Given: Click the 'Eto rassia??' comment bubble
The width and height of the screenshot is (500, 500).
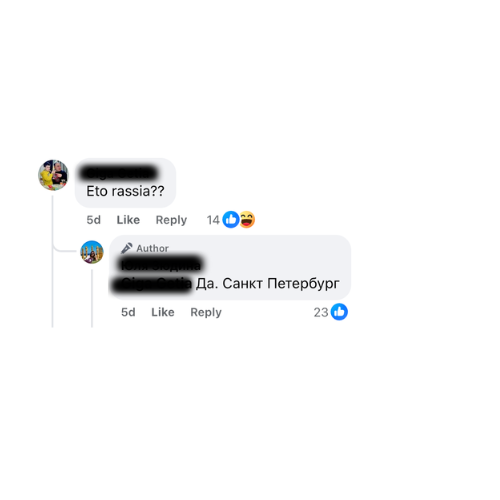Looking at the screenshot, I should [125, 183].
